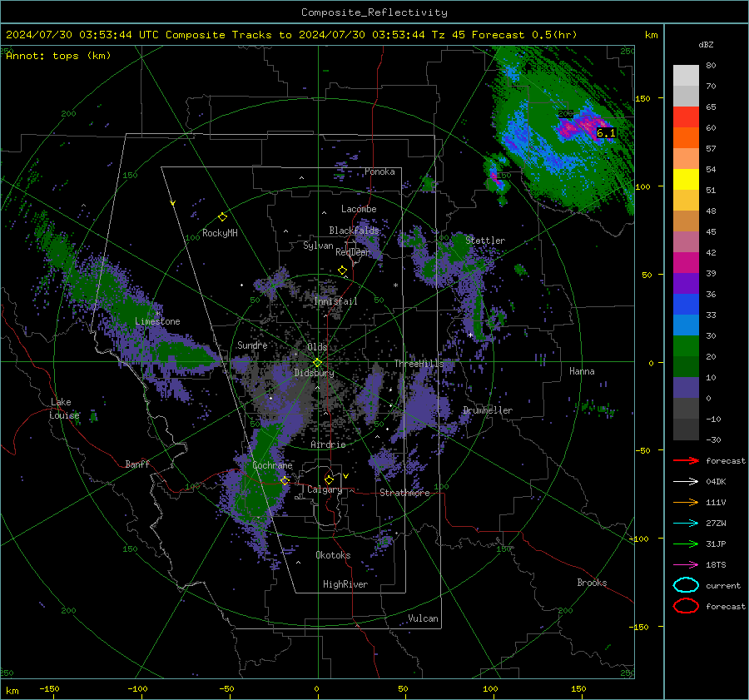The image size is (749, 700).
Task: Click the Cochrane city label
Action: pyautogui.click(x=272, y=465)
